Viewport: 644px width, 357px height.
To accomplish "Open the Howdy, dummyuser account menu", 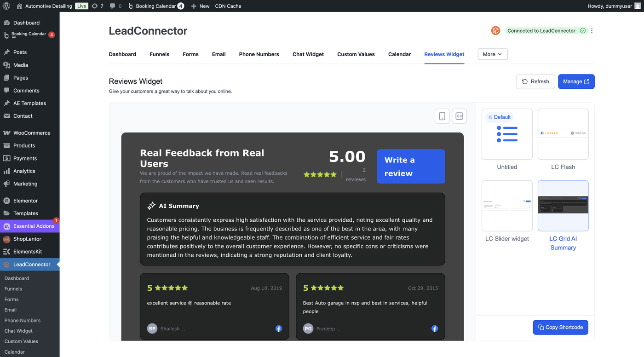I will tap(614, 6).
